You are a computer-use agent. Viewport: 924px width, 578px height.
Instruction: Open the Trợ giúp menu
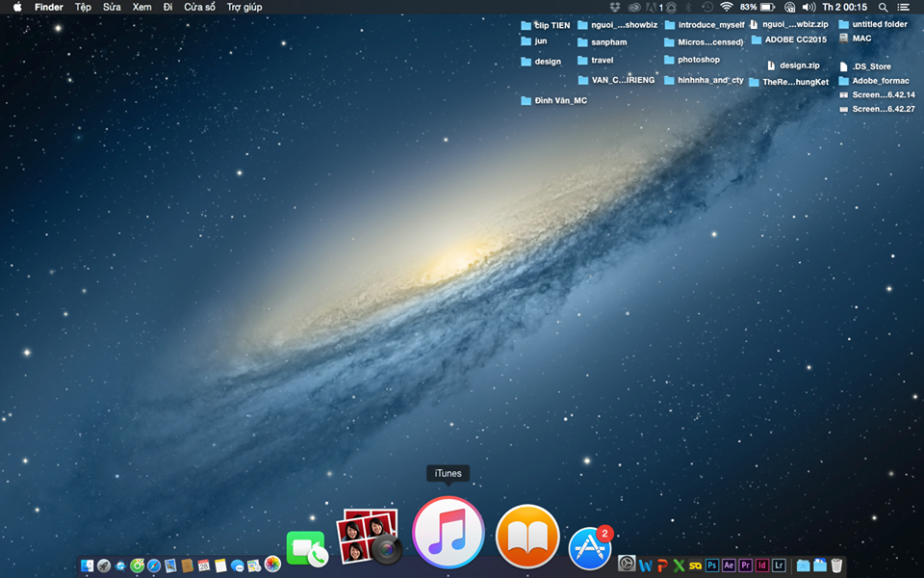point(244,7)
